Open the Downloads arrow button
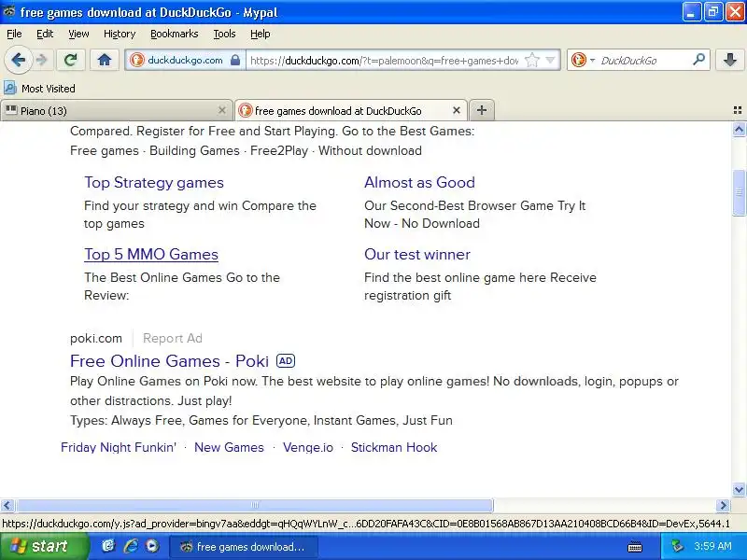The height and width of the screenshot is (560, 747). coord(729,60)
